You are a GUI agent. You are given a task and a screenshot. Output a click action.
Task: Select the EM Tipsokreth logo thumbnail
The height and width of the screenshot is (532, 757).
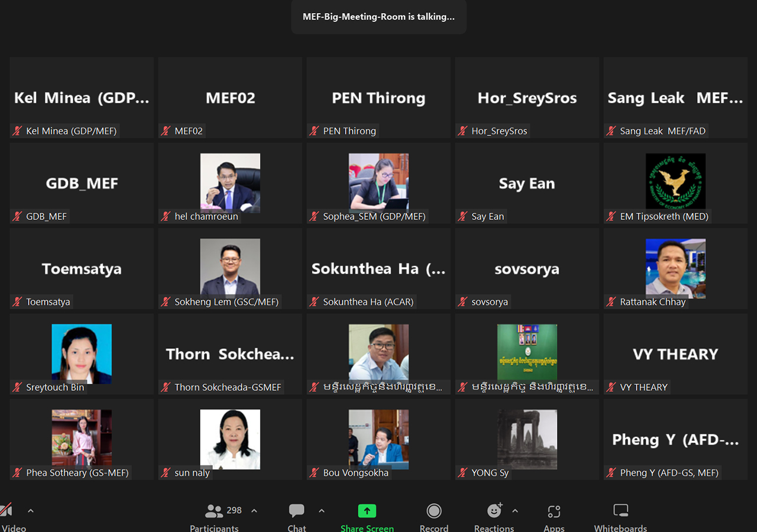(x=675, y=181)
